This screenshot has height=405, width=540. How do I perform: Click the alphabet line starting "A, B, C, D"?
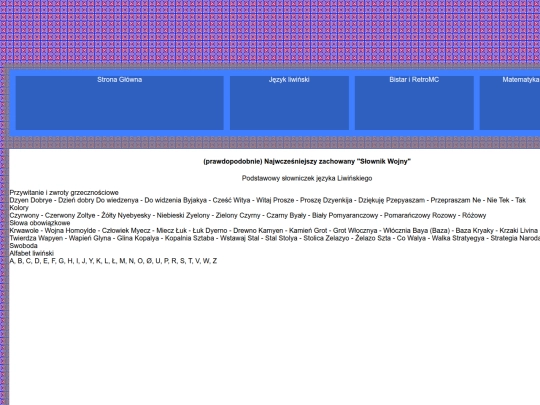click(113, 261)
